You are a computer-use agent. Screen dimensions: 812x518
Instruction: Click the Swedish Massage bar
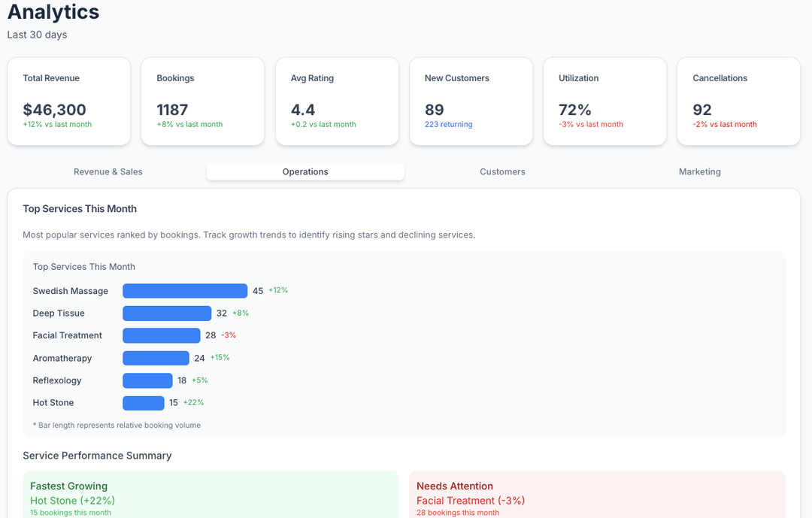[185, 291]
